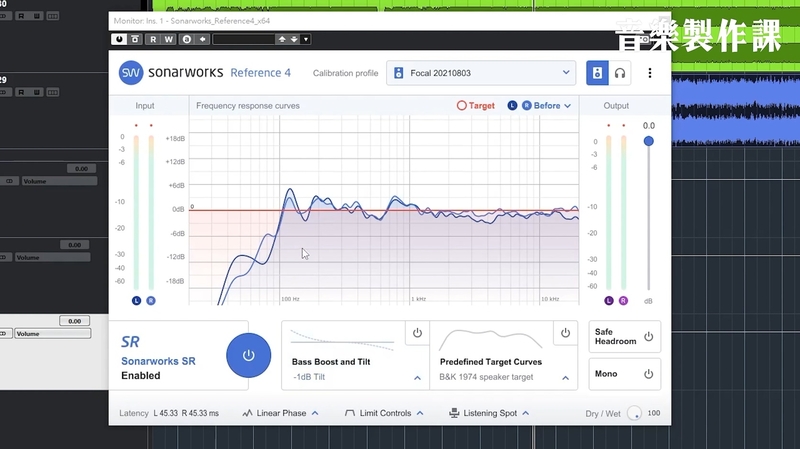Toggle left channel curve L in graph header
This screenshot has height=449, width=800.
tap(512, 106)
